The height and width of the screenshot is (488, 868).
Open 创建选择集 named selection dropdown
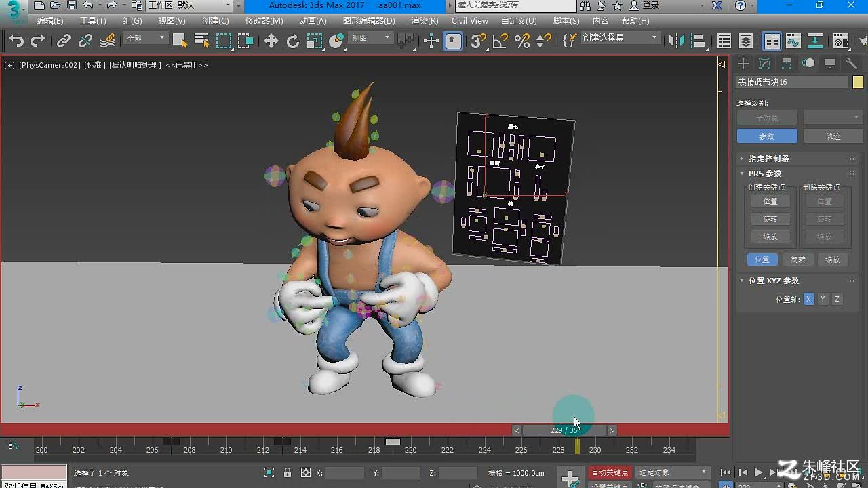[620, 38]
